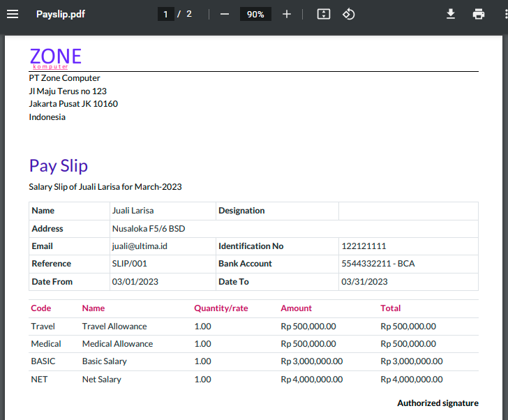This screenshot has height=420, width=508.
Task: Click the 5544332211 - BCA value
Action: click(x=378, y=264)
